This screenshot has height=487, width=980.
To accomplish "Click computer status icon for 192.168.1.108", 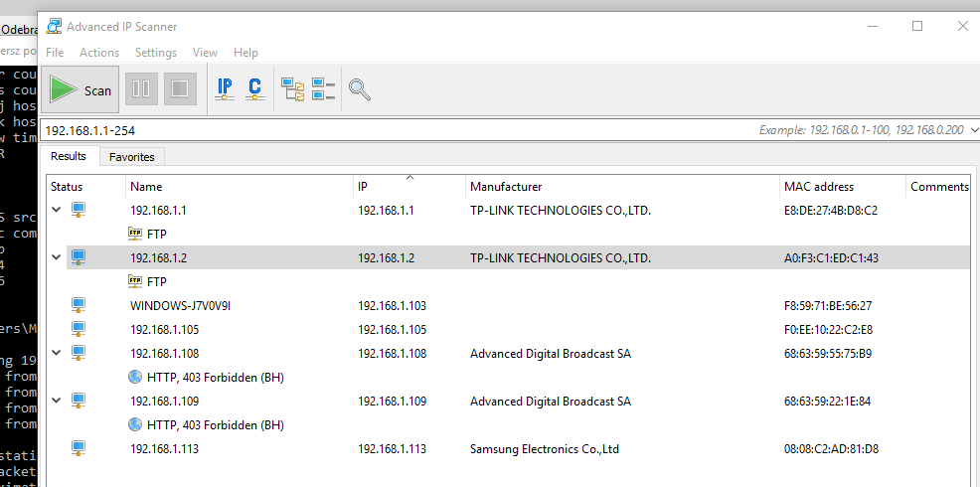I will [x=79, y=353].
